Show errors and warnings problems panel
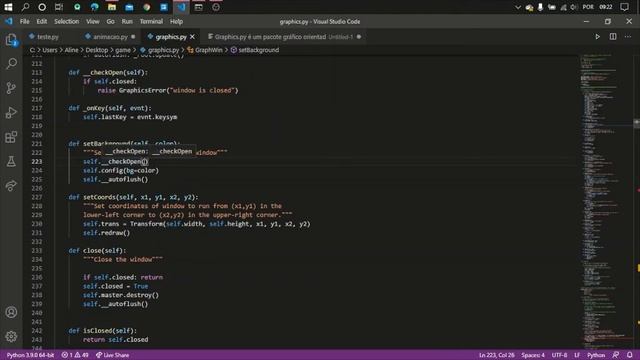Viewport: 640px width, 360px height. click(75, 355)
